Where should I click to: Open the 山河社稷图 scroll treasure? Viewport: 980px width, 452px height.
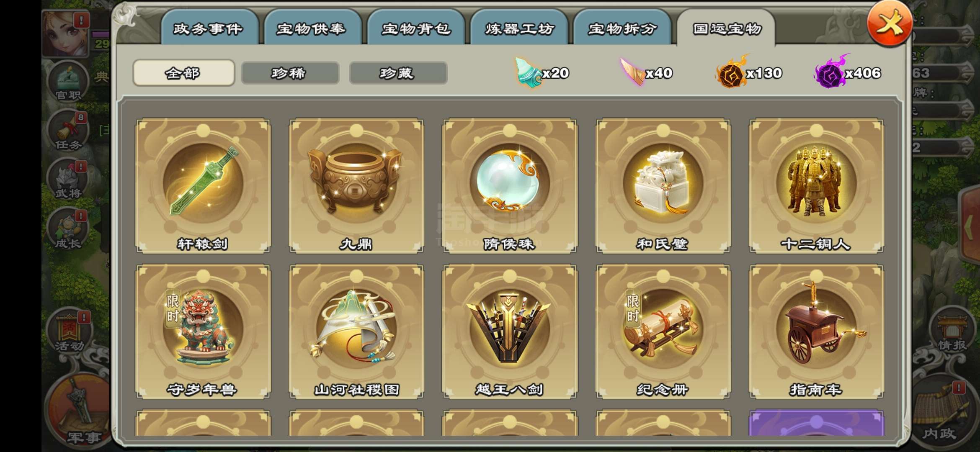[356, 331]
